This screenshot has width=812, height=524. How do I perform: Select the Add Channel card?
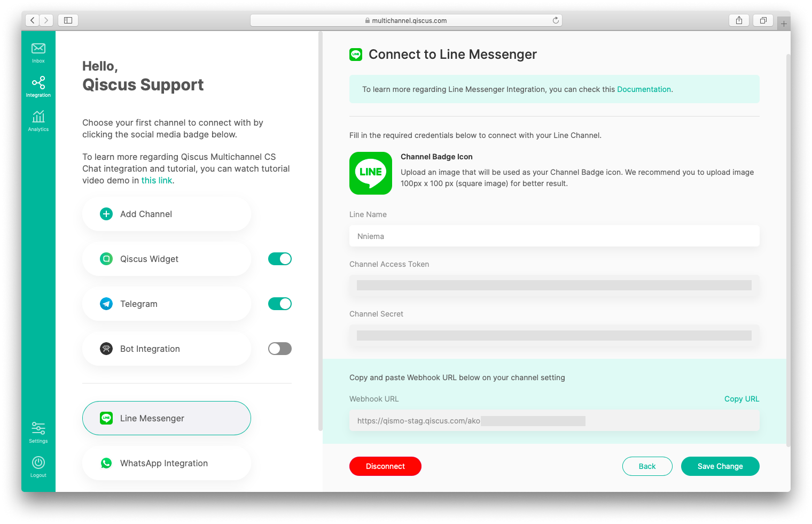pyautogui.click(x=167, y=214)
